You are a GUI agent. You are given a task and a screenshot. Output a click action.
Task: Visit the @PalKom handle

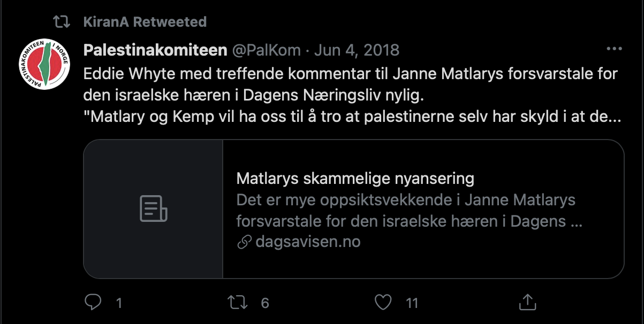click(x=266, y=50)
